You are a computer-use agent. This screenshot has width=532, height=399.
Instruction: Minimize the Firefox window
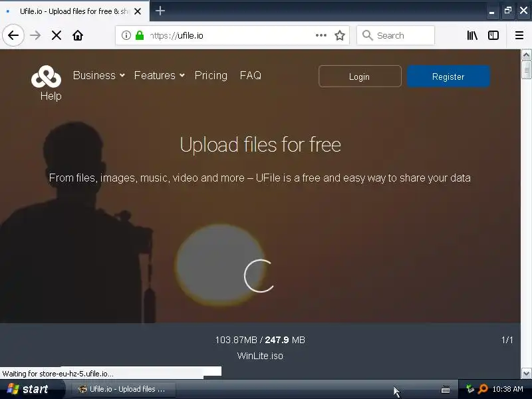491,11
